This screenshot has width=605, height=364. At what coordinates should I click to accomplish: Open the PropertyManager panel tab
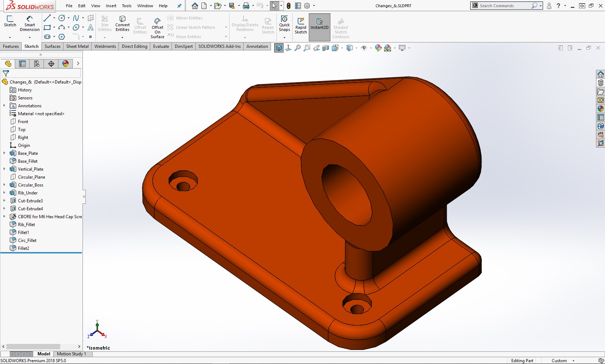click(x=22, y=64)
